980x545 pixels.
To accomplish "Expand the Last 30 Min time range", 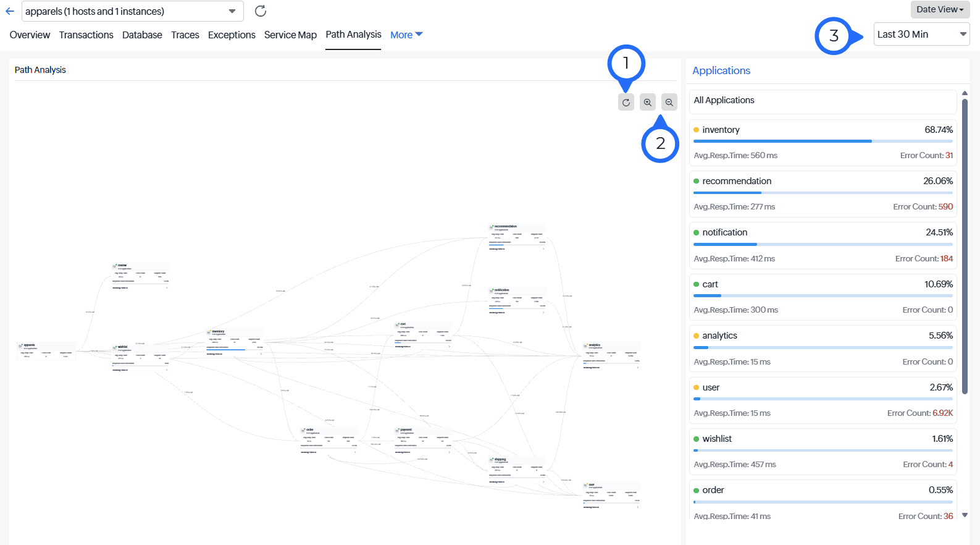I will point(921,35).
